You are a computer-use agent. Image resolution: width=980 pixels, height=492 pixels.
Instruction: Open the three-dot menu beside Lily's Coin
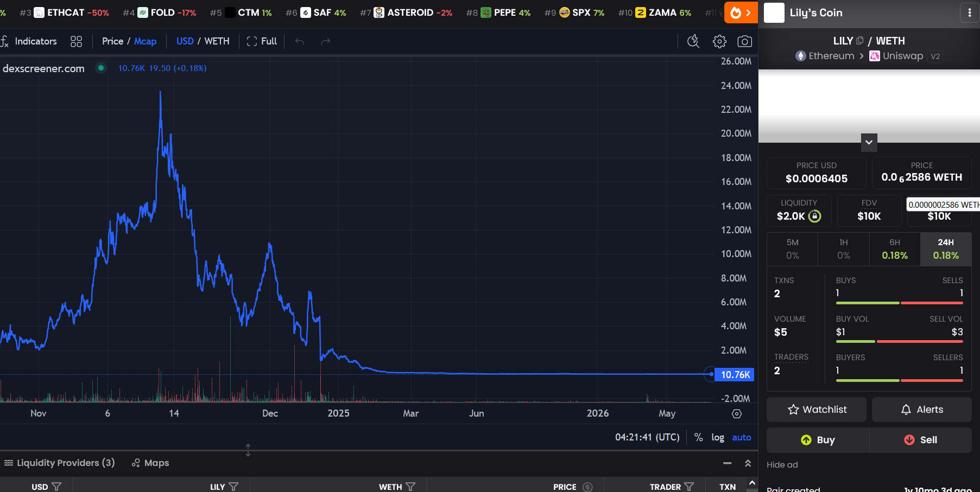970,12
